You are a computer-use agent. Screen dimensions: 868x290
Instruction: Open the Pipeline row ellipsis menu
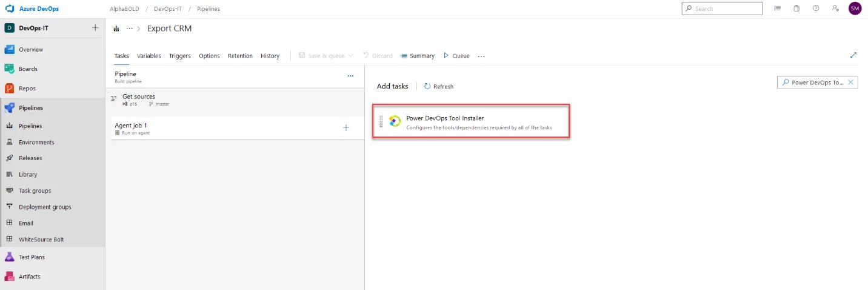[x=350, y=76]
